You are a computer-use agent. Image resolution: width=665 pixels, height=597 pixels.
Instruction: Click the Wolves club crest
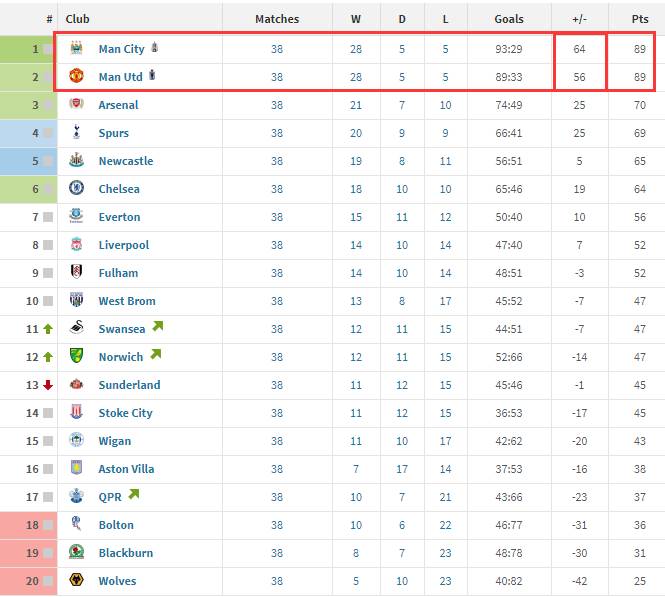pyautogui.click(x=76, y=580)
